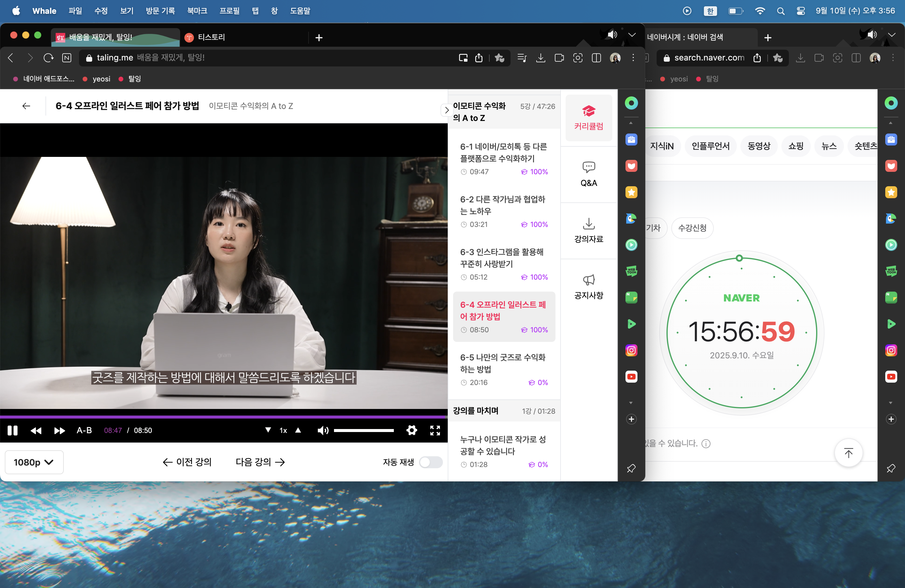This screenshot has height=588, width=905.
Task: Toggle the 자동 재생 switch
Action: (430, 462)
